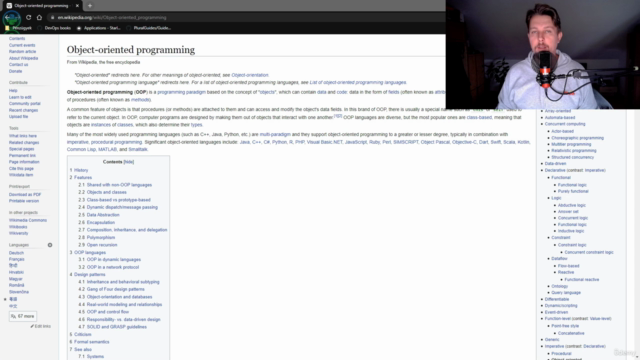
Task: Open the first bookmarks folder in the bookmarks bar
Action: click(x=18, y=28)
